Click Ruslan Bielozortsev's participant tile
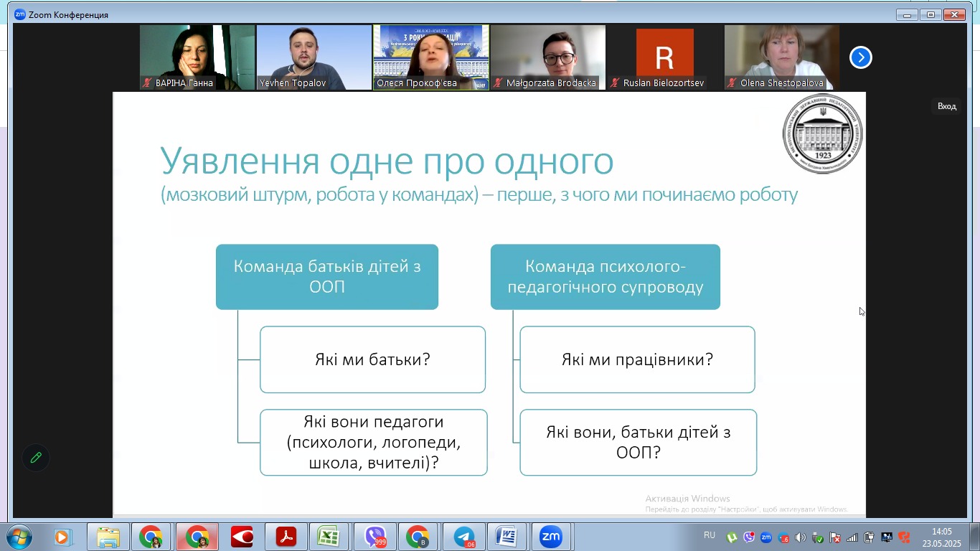Image resolution: width=980 pixels, height=551 pixels. (x=664, y=57)
